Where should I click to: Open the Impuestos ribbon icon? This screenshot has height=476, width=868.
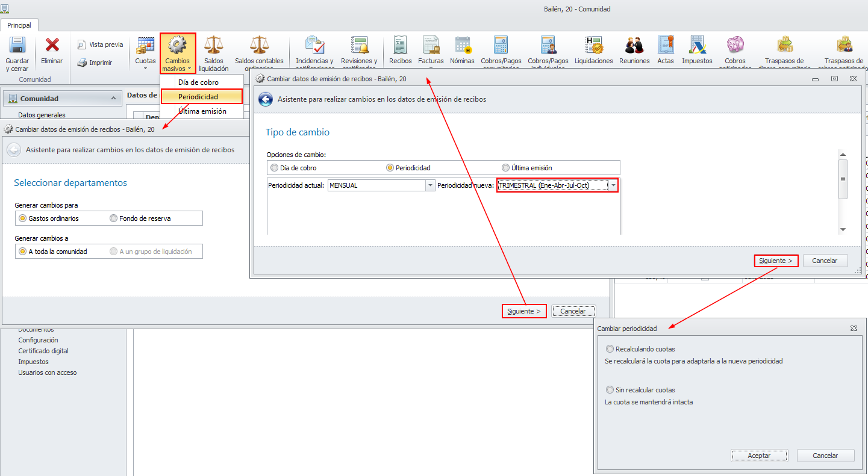pos(697,46)
